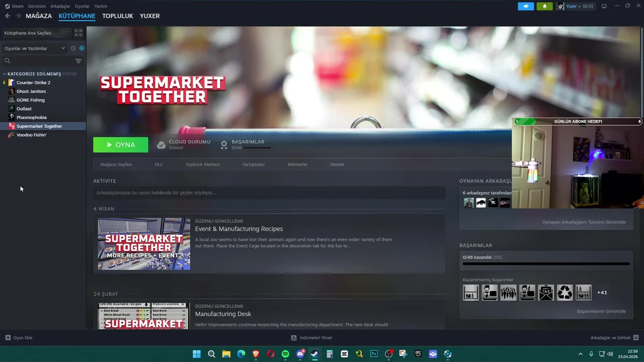Click the Arkadaşlar ve Sohbet chat icon
This screenshot has height=362, width=644.
[636, 338]
